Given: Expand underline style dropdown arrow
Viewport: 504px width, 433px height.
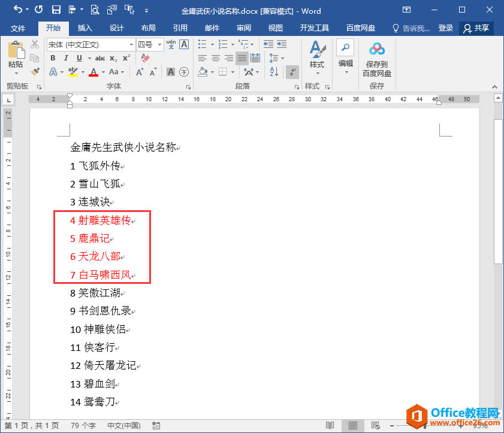Looking at the screenshot, I should 89,58.
